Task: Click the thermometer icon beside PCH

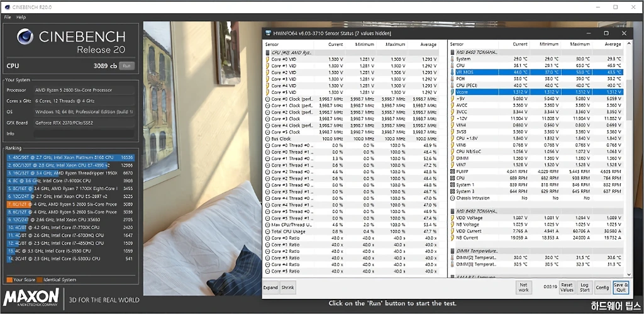Action: (x=452, y=79)
